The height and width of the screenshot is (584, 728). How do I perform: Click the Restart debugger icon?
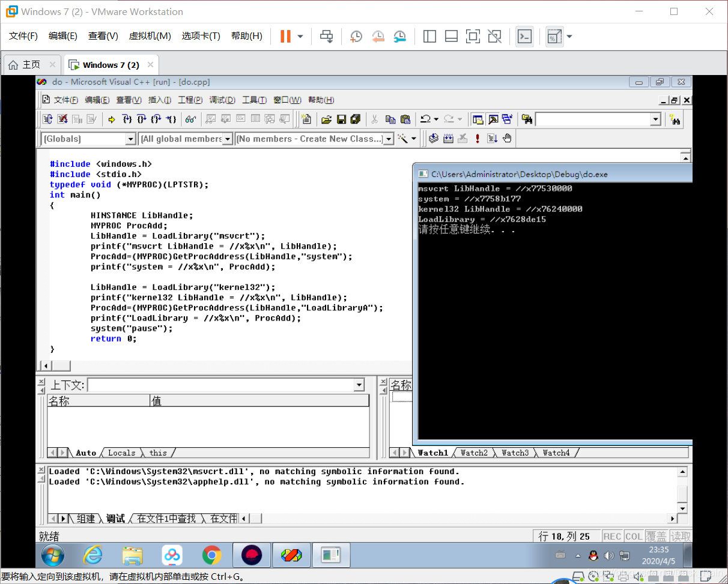coord(49,119)
